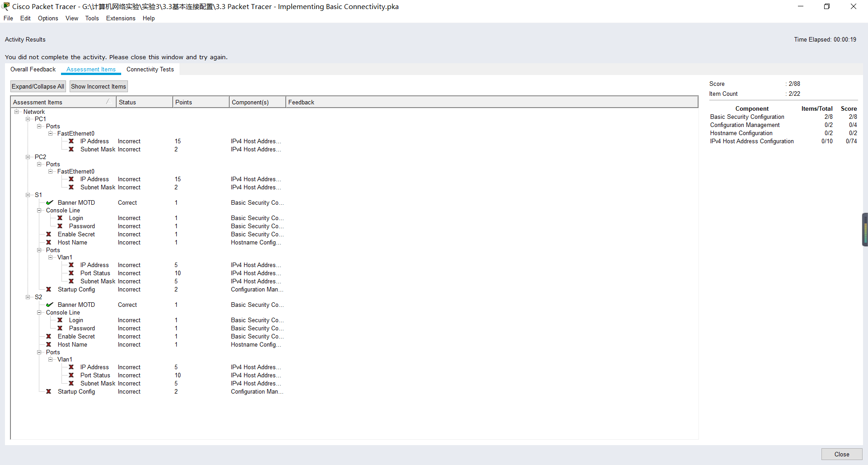Collapse the Console Line node under S2

click(x=39, y=313)
